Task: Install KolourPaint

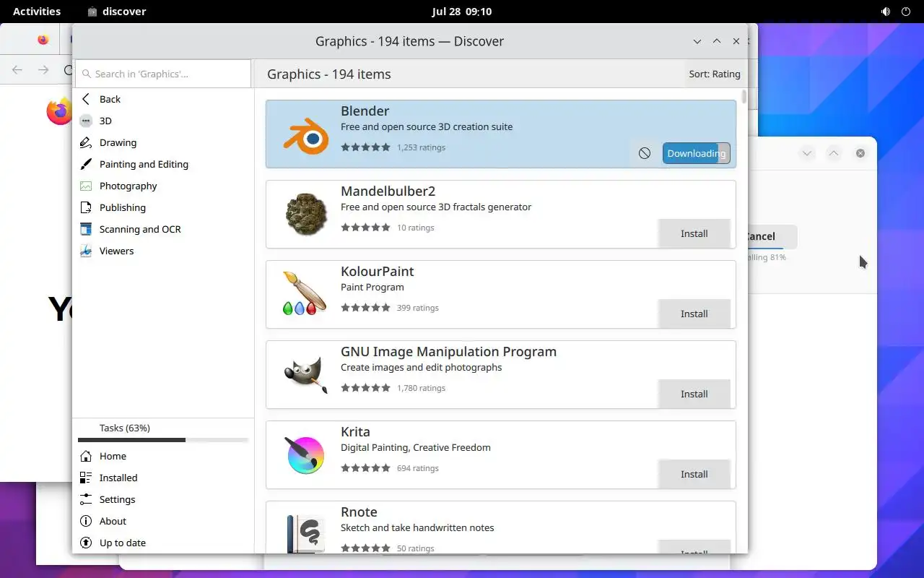Action: 694,314
